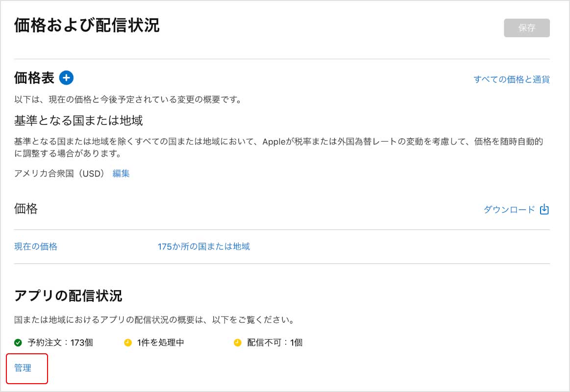Image resolution: width=570 pixels, height=392 pixels.
Task: Open 管理 under the app availability section
Action: (23, 368)
